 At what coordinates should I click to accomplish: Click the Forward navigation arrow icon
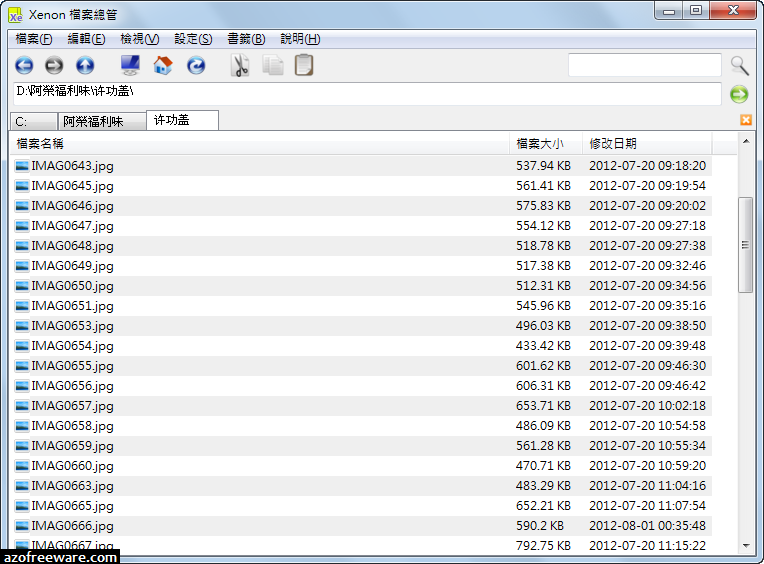pos(54,65)
